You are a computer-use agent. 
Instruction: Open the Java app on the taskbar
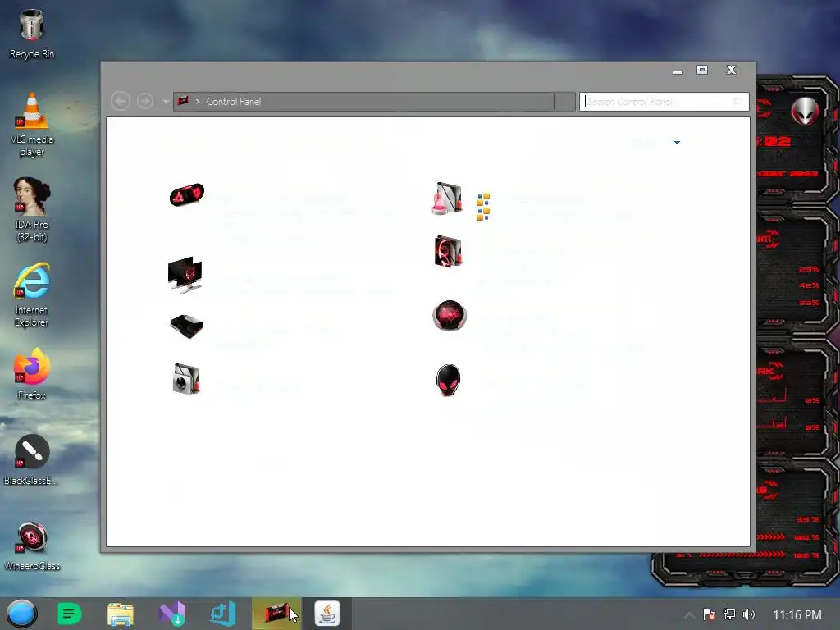(x=327, y=614)
